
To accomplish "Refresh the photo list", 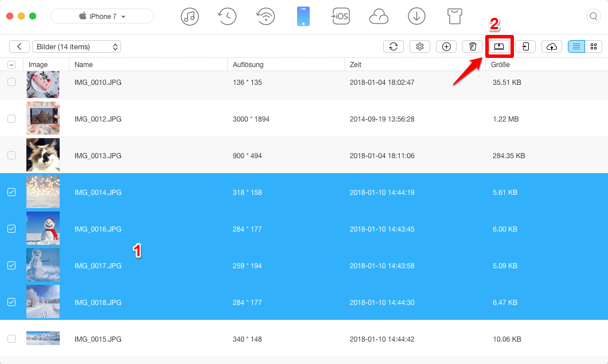I will coord(393,46).
